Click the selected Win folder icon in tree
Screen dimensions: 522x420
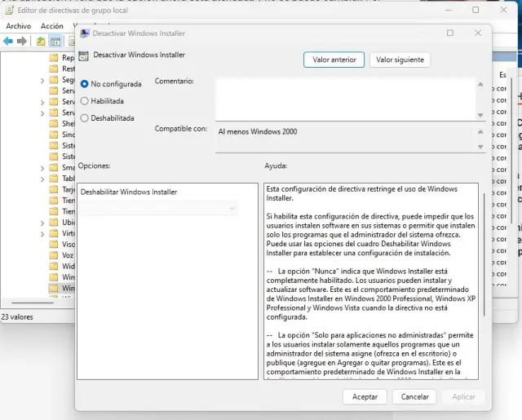pyautogui.click(x=54, y=289)
